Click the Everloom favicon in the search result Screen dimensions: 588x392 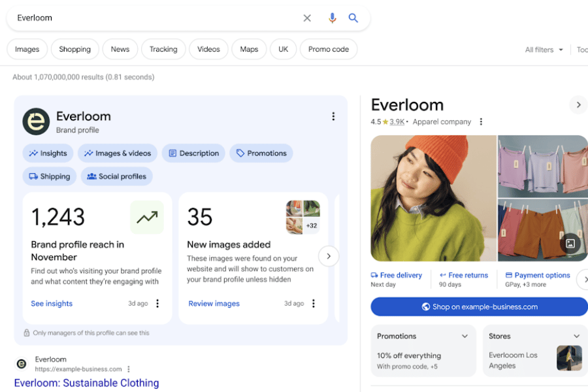[x=22, y=363]
